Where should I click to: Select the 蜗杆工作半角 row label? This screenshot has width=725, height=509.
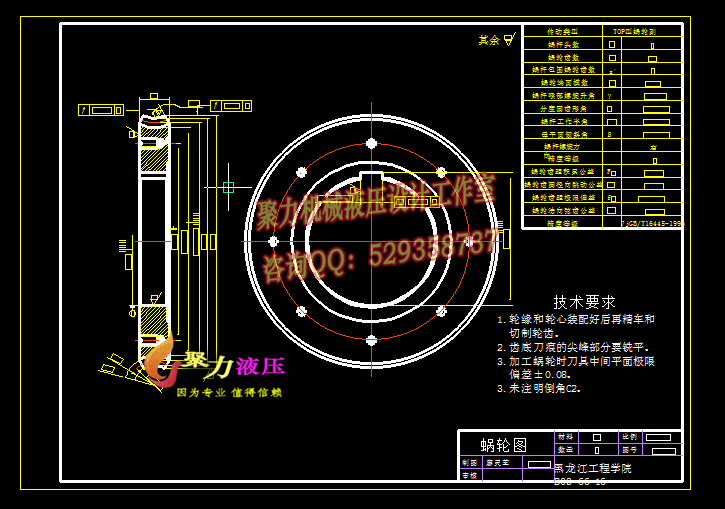[x=564, y=122]
